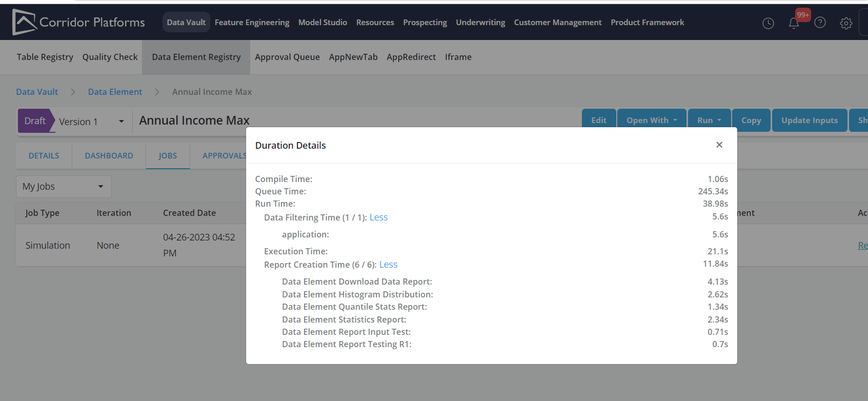
Task: Click the Update Inputs button
Action: 809,121
